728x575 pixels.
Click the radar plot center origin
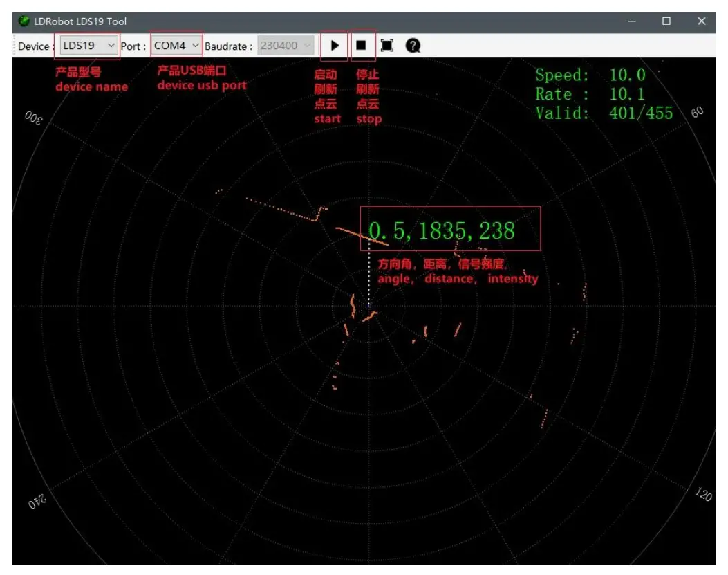coord(369,304)
